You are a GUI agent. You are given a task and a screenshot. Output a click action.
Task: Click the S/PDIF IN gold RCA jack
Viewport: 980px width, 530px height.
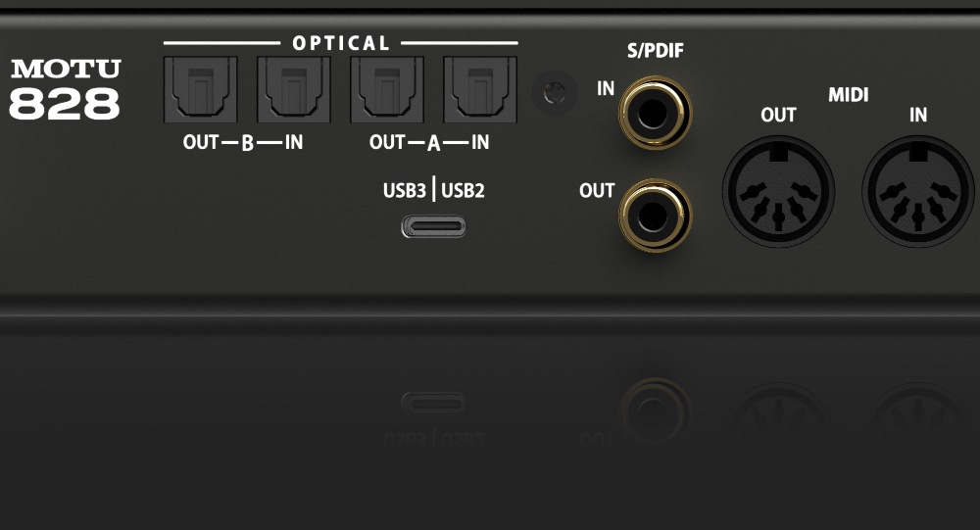655,113
